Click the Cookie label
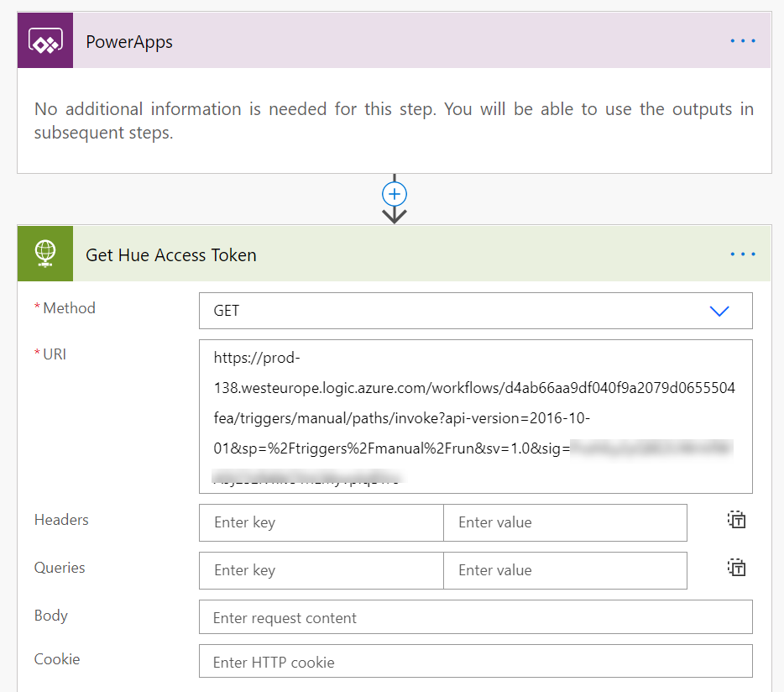The image size is (784, 692). click(56, 659)
